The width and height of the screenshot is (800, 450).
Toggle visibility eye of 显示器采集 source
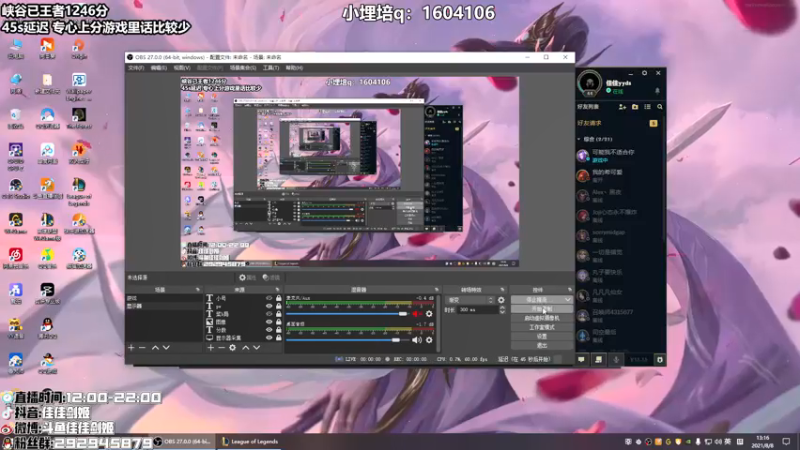coord(269,338)
